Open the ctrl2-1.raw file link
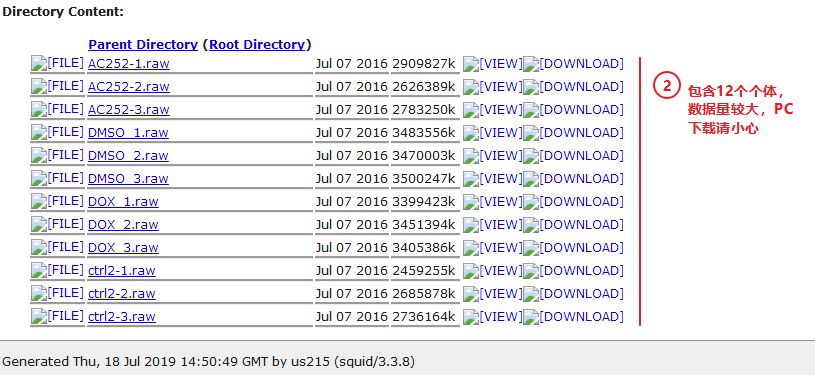The image size is (815, 375). click(122, 270)
